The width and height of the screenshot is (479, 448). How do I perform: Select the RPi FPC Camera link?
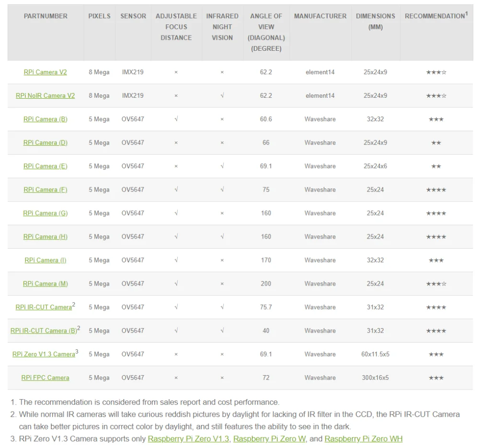point(46,378)
